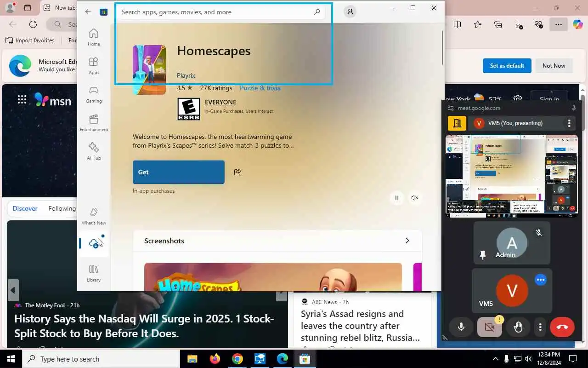
Task: Open Nasdaq Will Surge article headline
Action: pos(144,326)
